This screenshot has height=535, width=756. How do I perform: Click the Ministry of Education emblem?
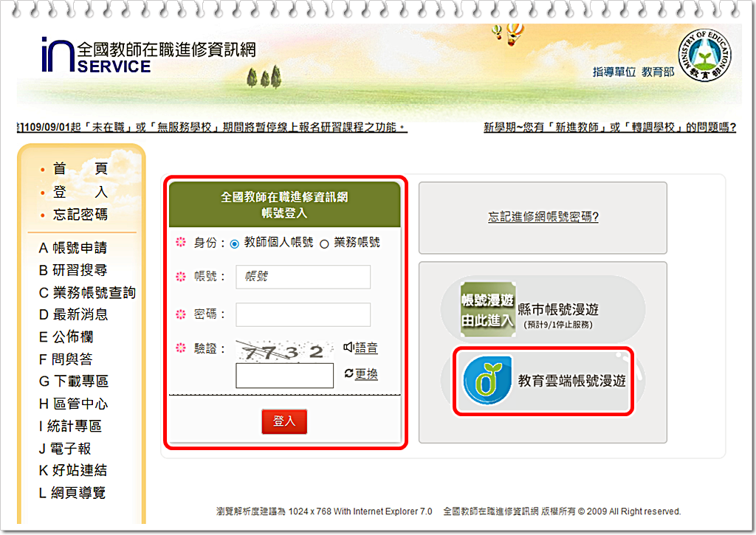(x=704, y=55)
